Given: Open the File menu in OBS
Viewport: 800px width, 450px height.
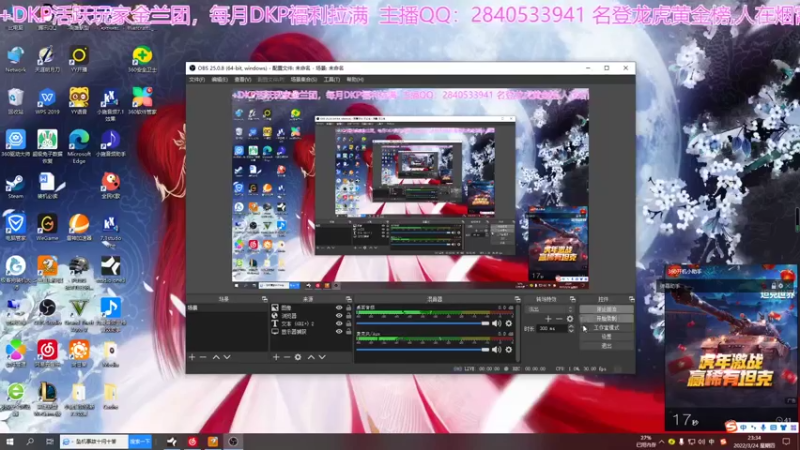Looking at the screenshot, I should (197, 80).
